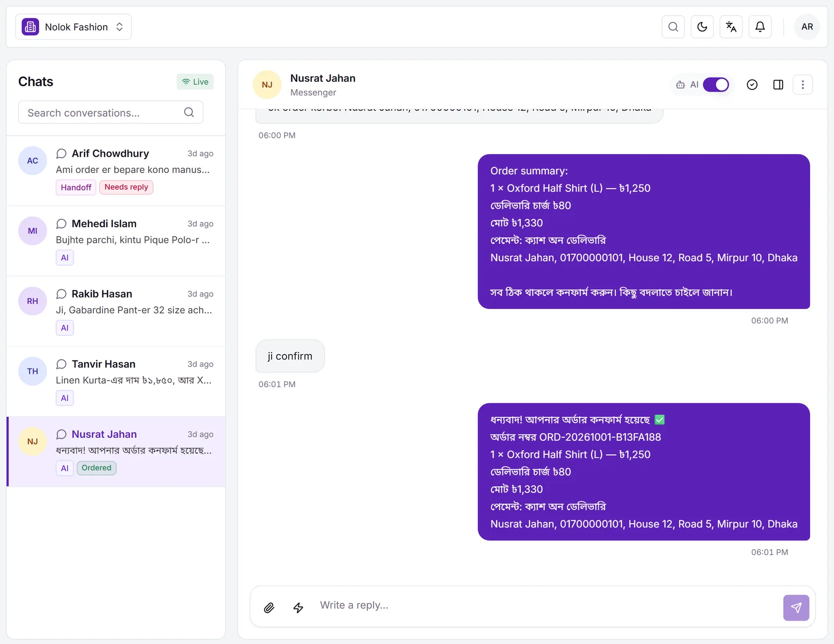Click the Needs reply tag

tap(126, 187)
